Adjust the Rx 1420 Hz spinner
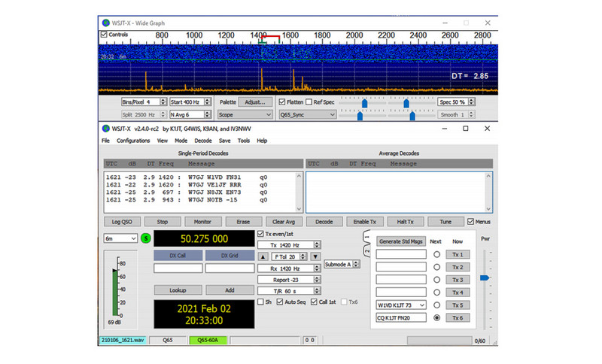602x364 pixels. (317, 268)
